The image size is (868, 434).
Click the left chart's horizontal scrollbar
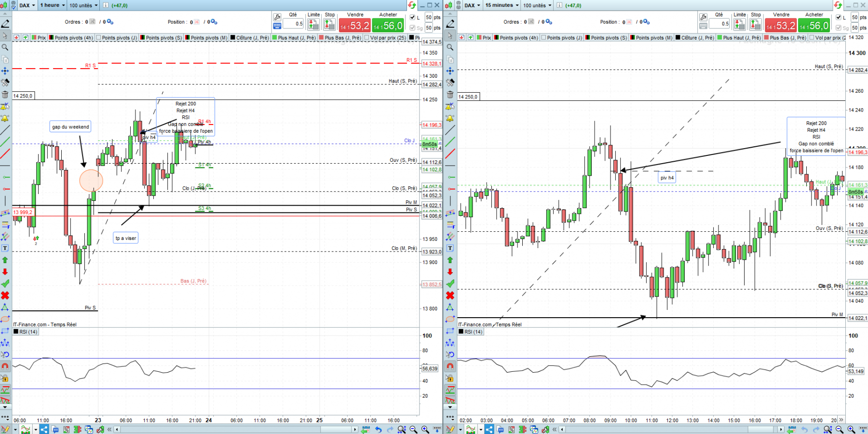[236, 429]
